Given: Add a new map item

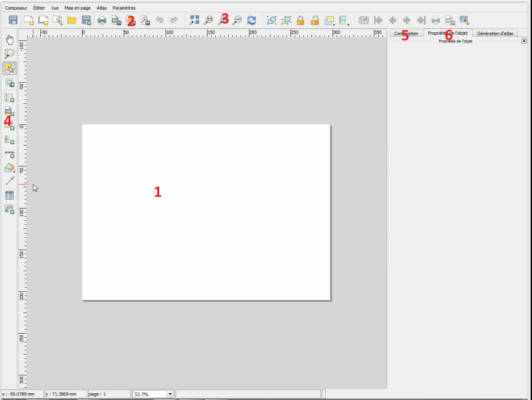Looking at the screenshot, I should click(10, 98).
